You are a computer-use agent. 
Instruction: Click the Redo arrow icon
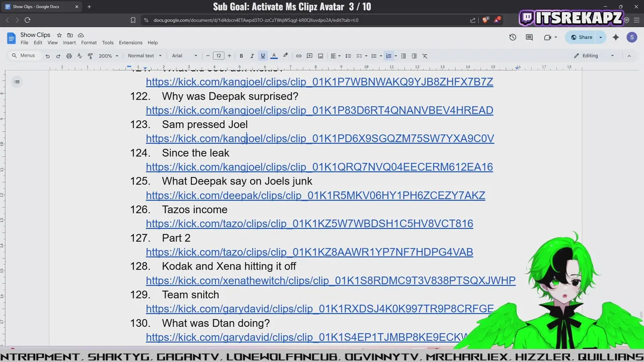click(58, 56)
